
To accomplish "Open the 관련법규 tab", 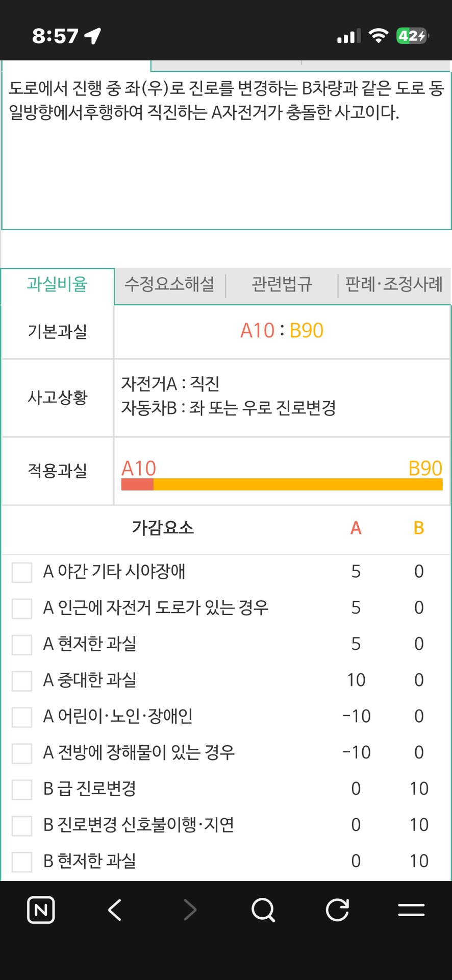I will [x=282, y=284].
